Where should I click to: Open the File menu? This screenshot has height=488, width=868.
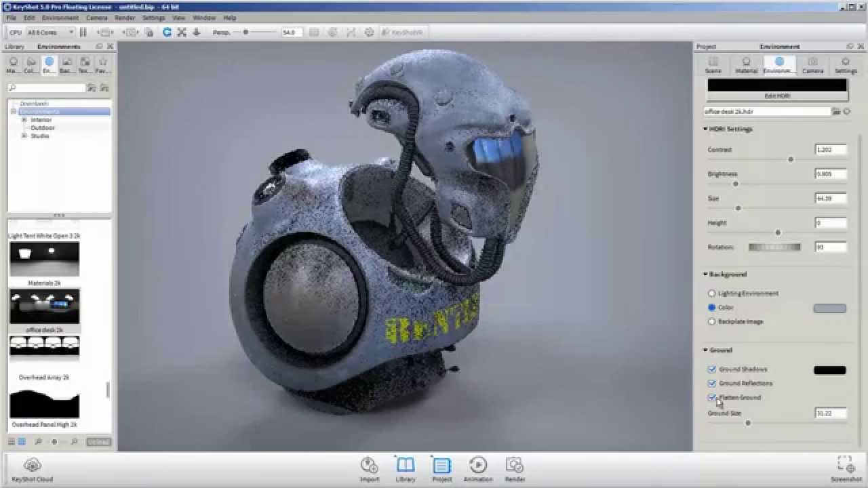[12, 18]
